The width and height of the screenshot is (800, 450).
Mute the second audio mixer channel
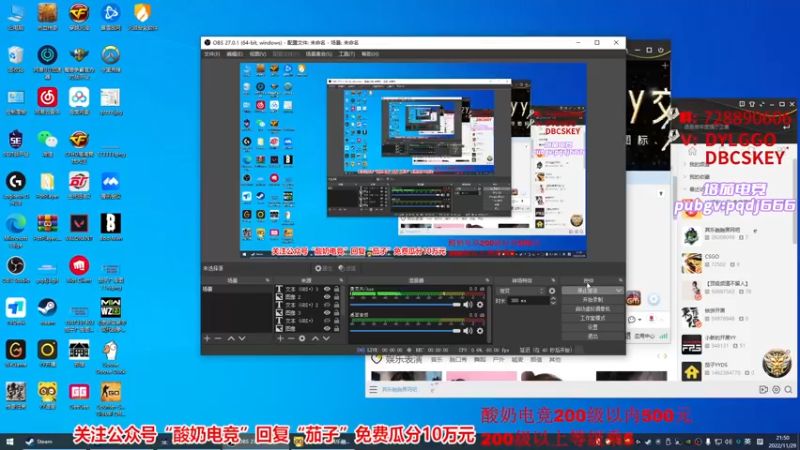point(468,331)
